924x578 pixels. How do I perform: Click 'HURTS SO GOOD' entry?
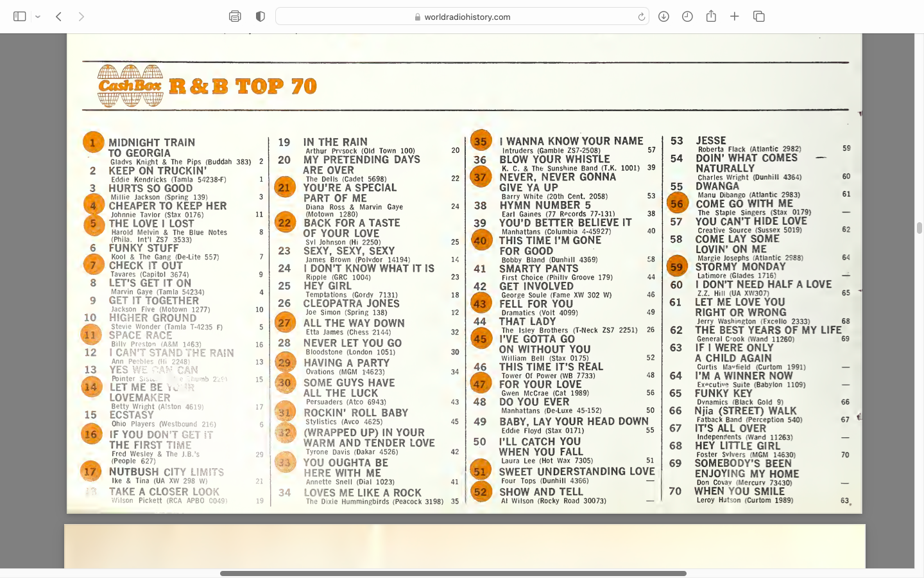(x=150, y=189)
